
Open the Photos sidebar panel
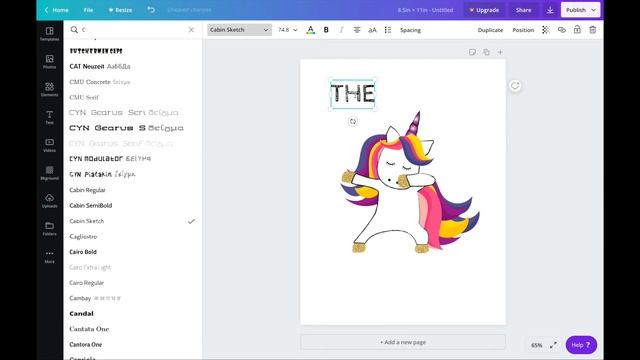pos(49,62)
